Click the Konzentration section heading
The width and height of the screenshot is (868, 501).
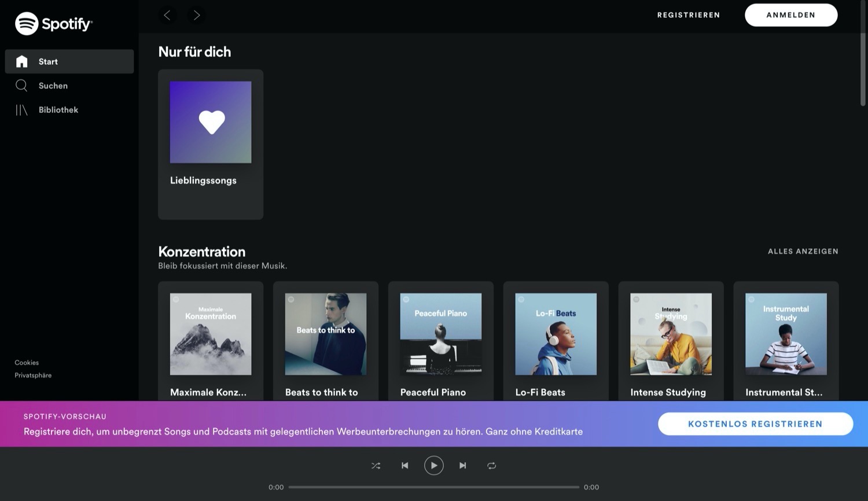tap(202, 252)
